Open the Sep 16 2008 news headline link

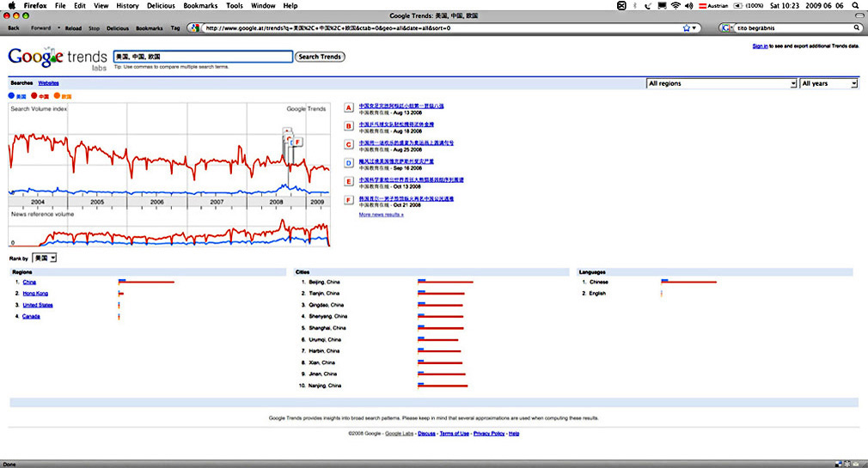396,161
